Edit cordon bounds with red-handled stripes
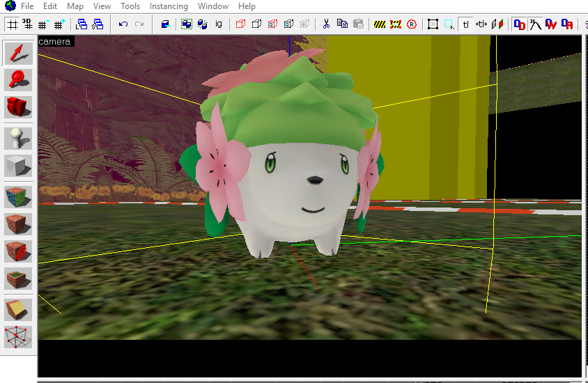588x383 pixels. [396, 24]
